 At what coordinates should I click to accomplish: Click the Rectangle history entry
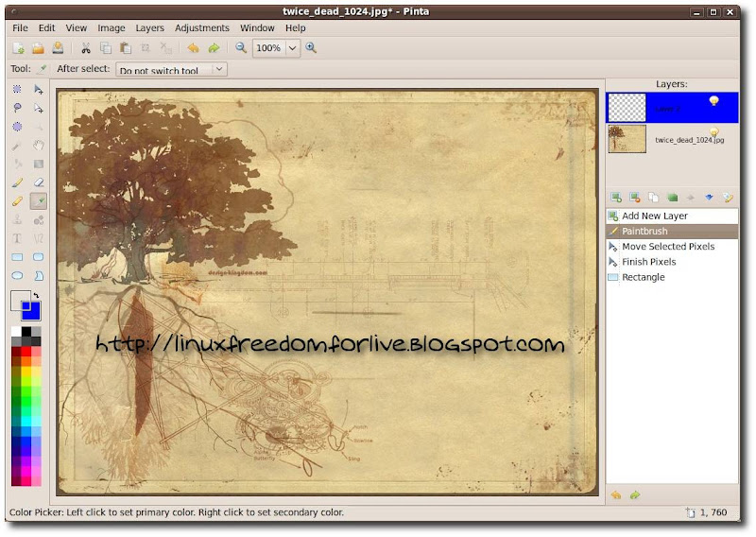coord(672,277)
